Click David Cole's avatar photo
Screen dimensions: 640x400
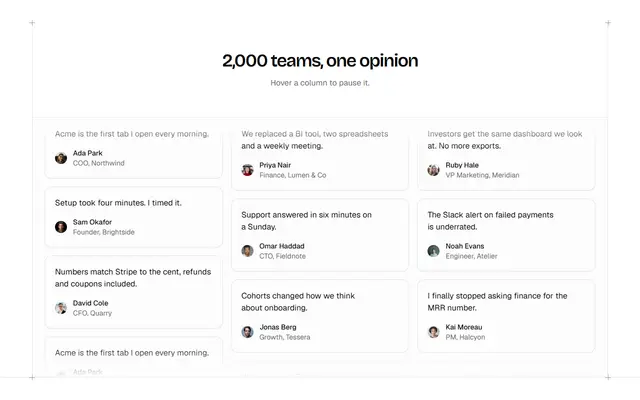pos(61,308)
